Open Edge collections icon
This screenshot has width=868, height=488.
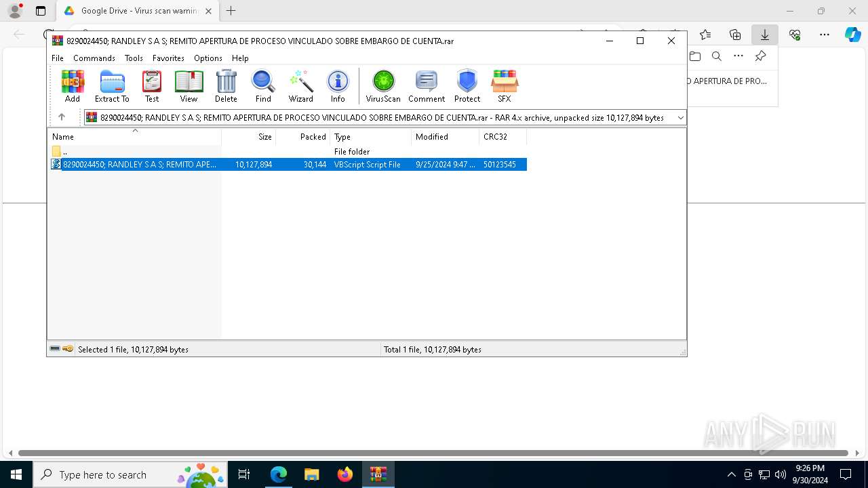(x=735, y=35)
